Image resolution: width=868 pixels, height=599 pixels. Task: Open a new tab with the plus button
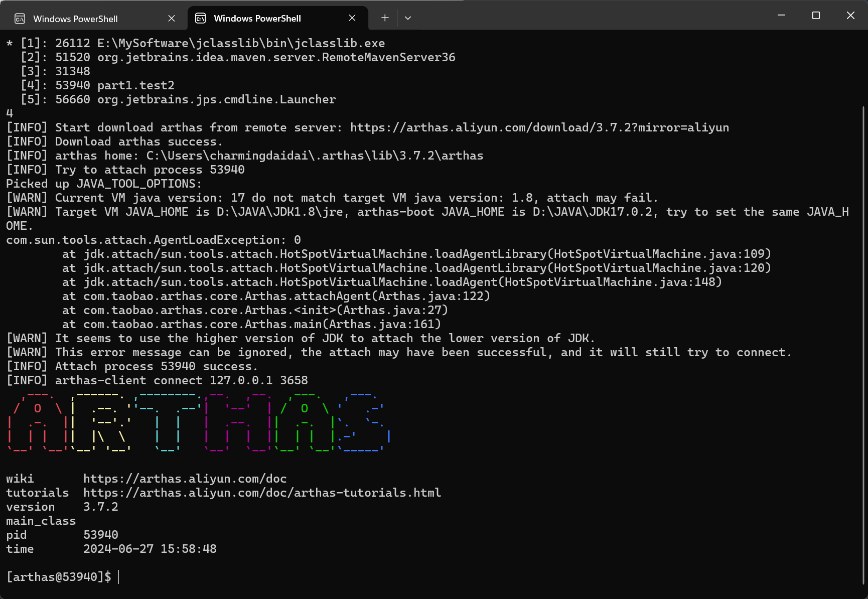pos(385,18)
